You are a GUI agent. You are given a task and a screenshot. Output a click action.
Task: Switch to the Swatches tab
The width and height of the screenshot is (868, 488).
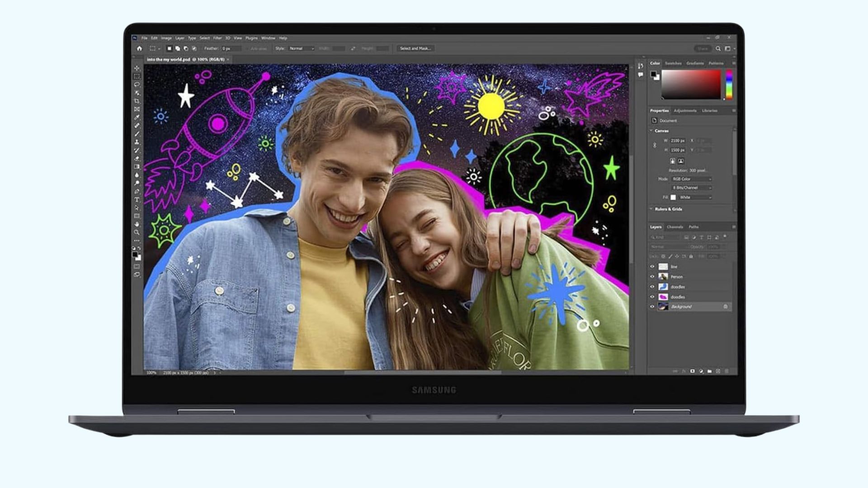point(673,63)
